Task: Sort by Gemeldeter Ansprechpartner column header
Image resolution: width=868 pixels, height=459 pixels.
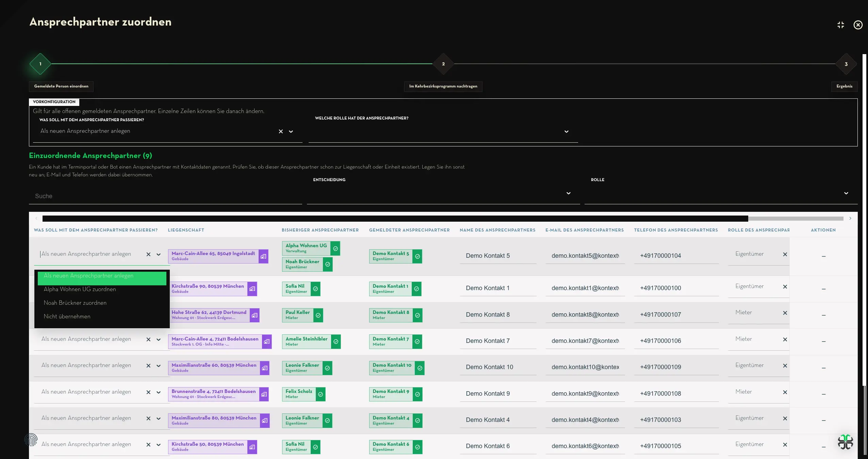Action: pyautogui.click(x=409, y=230)
